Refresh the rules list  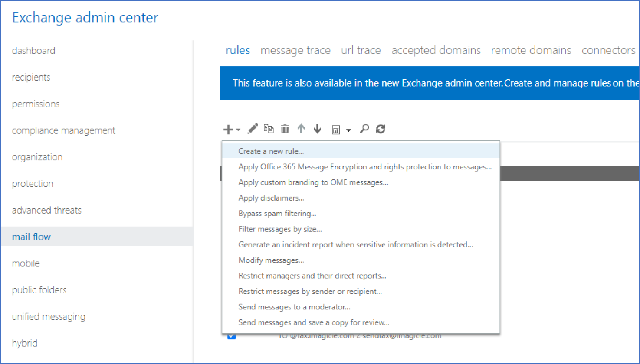tap(381, 129)
